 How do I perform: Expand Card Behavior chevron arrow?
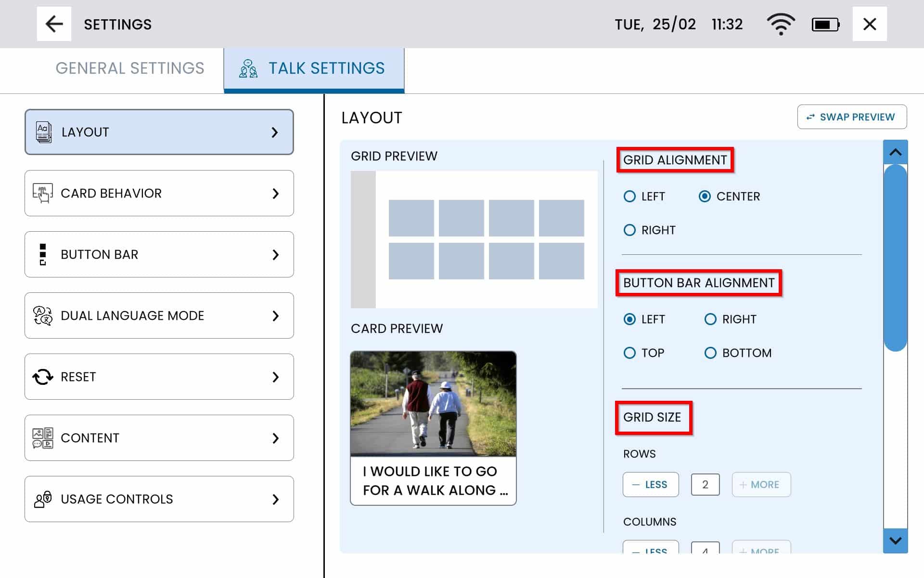(275, 193)
